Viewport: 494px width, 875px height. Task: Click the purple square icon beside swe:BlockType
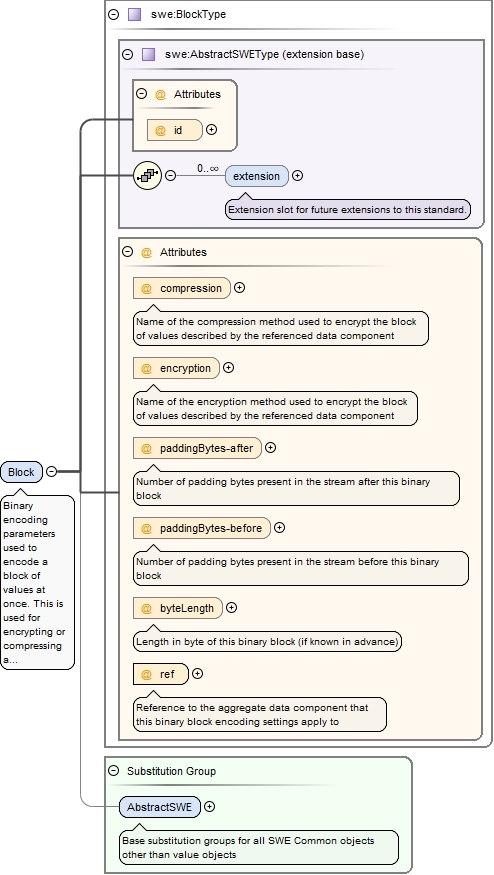coord(135,15)
